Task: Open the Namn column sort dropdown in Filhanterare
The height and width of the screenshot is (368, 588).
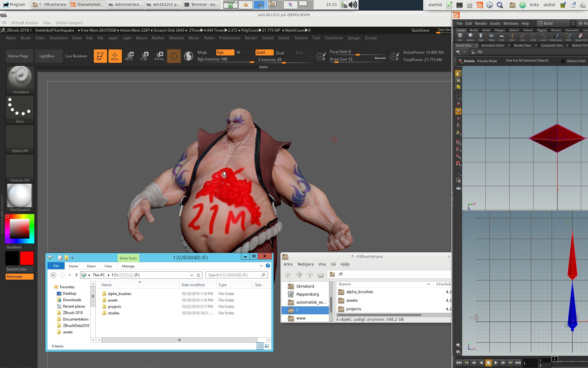Action: (429, 284)
